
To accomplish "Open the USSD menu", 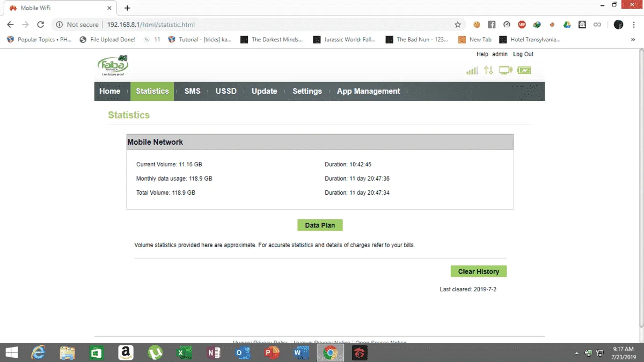I will coord(226,91).
